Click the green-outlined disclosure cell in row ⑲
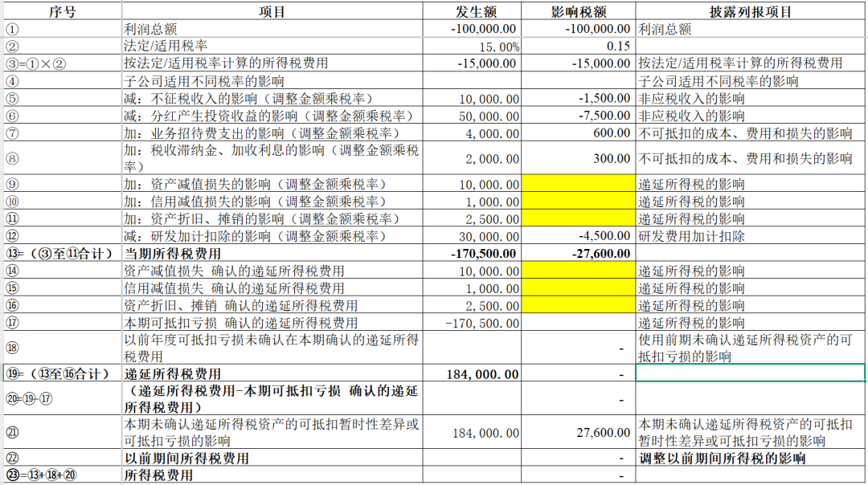Image resolution: width=868 pixels, height=485 pixels. [x=750, y=373]
